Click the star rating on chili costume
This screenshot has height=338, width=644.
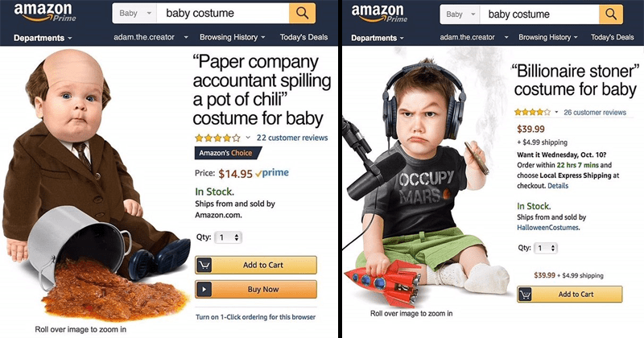coord(217,138)
